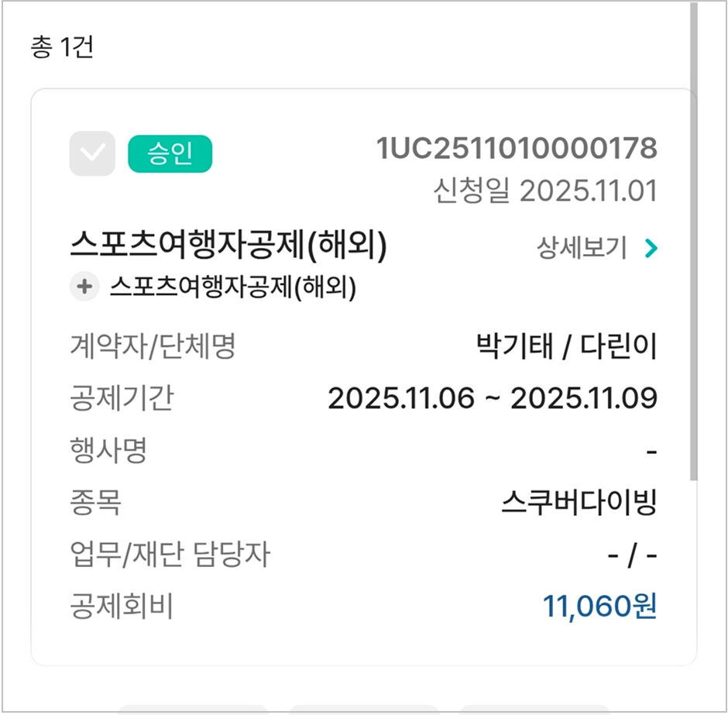Toggle the checkbox next to 승인 badge

click(92, 153)
